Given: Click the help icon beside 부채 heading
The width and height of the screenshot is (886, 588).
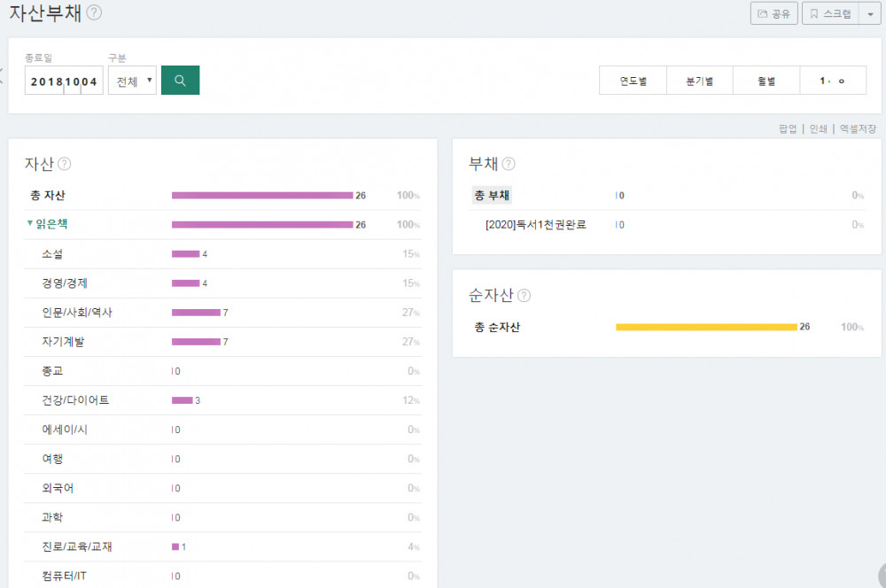Looking at the screenshot, I should point(509,164).
